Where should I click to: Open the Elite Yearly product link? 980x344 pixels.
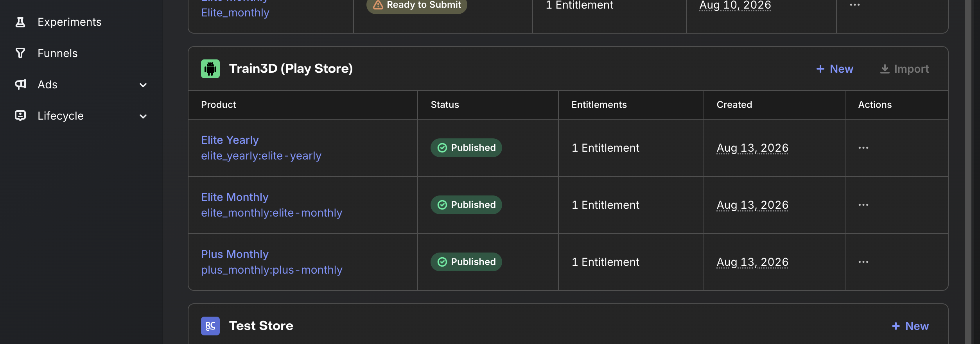click(x=230, y=140)
